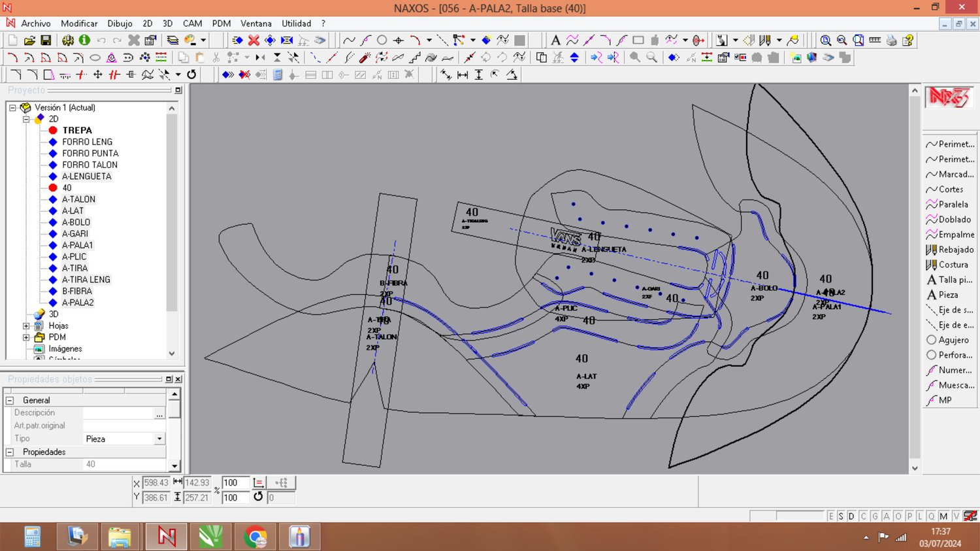Screen dimensions: 980x551
Task: Select Costura in the right panel
Action: [947, 265]
